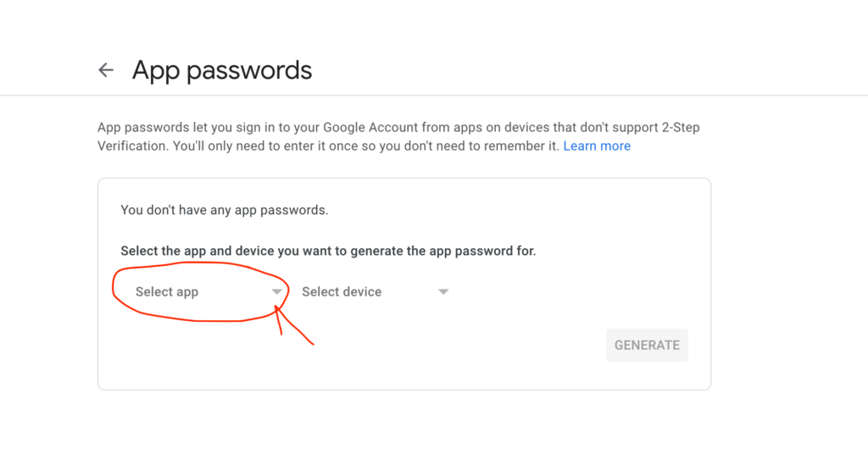Click the bold "Select the app and device" instruction
The width and height of the screenshot is (868, 459).
[x=328, y=251]
